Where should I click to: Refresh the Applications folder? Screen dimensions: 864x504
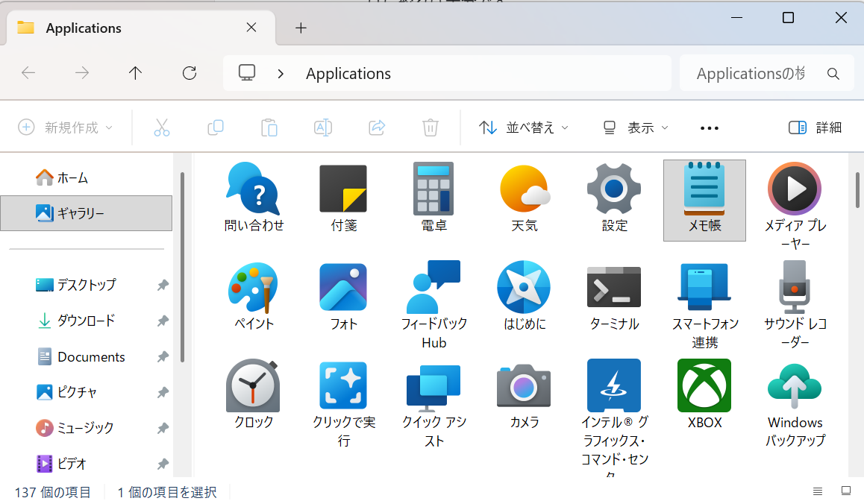tap(190, 73)
